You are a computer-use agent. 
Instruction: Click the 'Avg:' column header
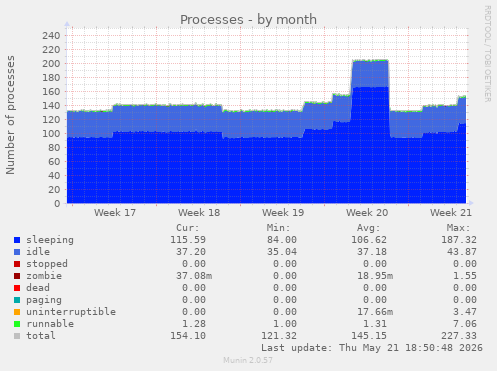[x=368, y=228]
